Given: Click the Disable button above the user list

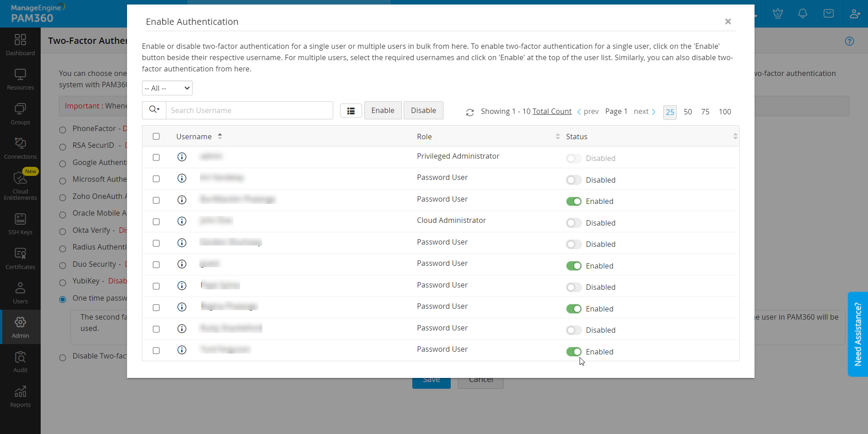Looking at the screenshot, I should tap(423, 110).
